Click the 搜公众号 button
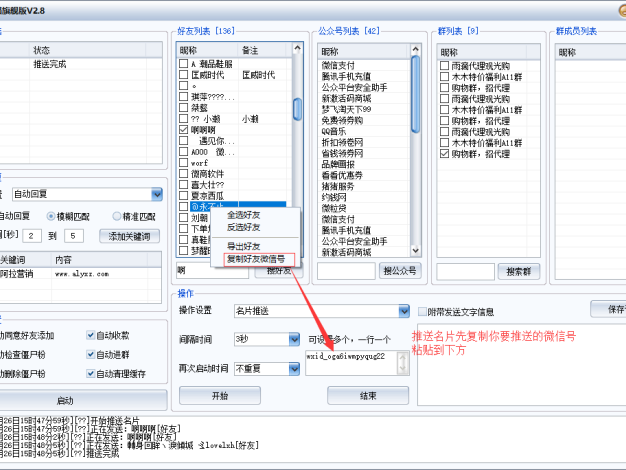Screen dimensions: 626x470 coord(399,270)
